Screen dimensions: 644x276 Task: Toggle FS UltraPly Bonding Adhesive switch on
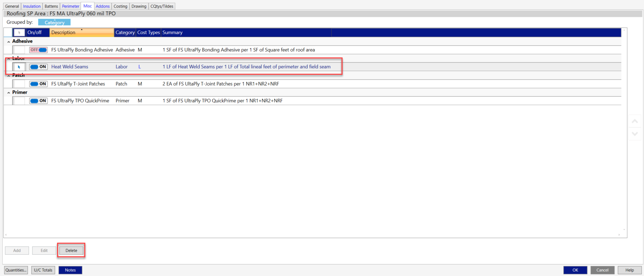click(38, 50)
